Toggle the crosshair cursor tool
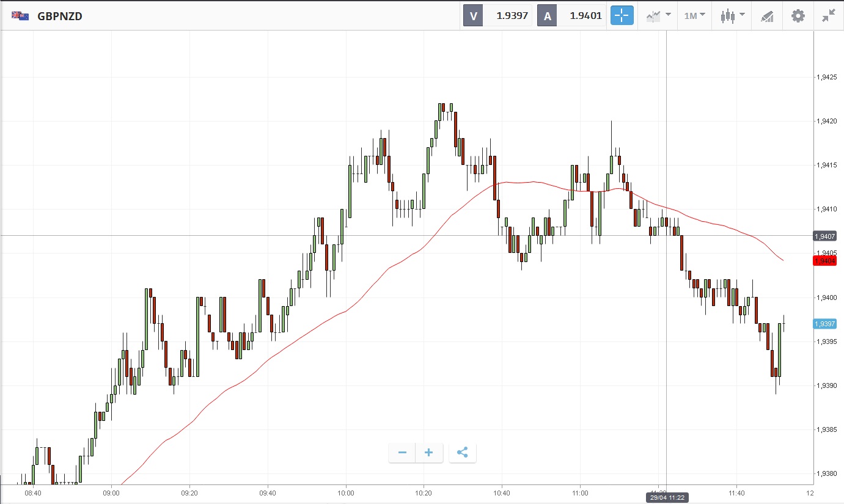This screenshot has height=504, width=844. tap(622, 16)
